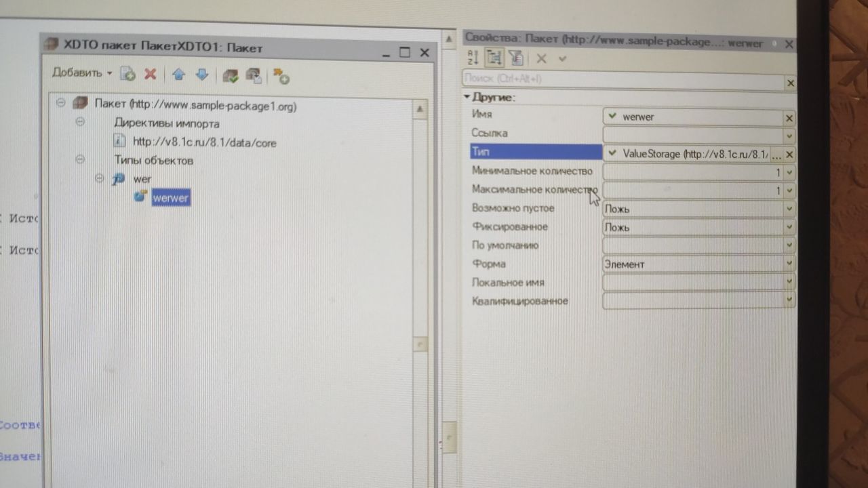Open Минимальное количество dropdown
The height and width of the screenshot is (488, 868).
tap(789, 173)
